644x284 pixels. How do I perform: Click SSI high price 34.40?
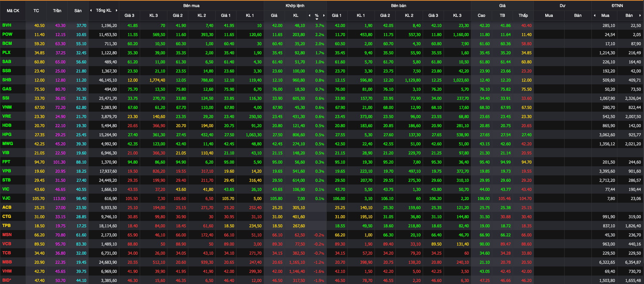485,98
